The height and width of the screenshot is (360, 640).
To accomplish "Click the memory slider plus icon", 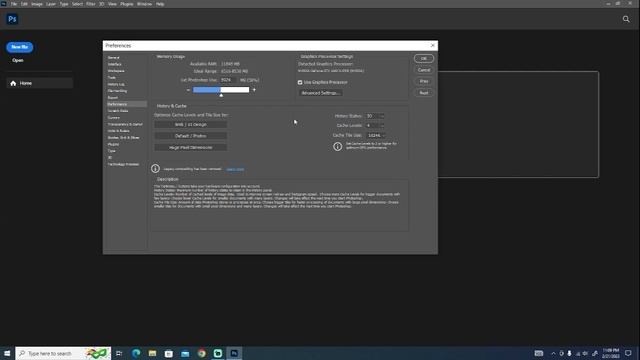I will click(x=254, y=90).
